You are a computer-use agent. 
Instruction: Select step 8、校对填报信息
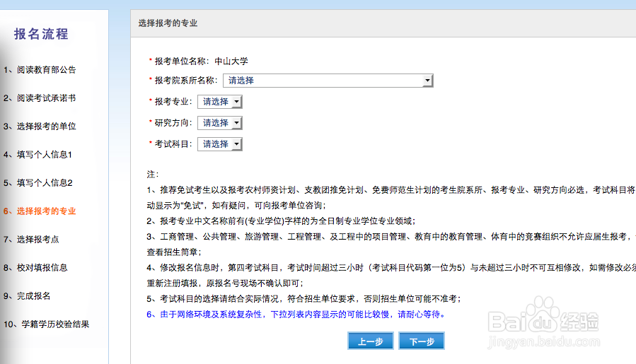(x=35, y=268)
